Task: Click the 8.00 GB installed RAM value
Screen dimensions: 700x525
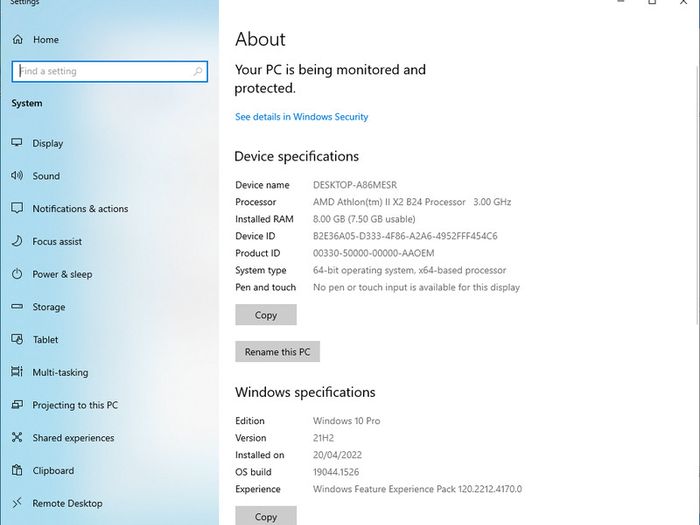Action: [364, 219]
